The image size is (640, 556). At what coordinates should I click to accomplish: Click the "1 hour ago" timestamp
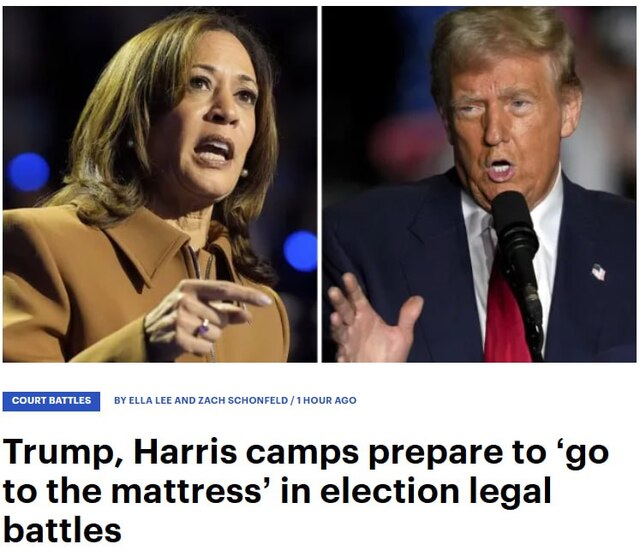coord(327,400)
